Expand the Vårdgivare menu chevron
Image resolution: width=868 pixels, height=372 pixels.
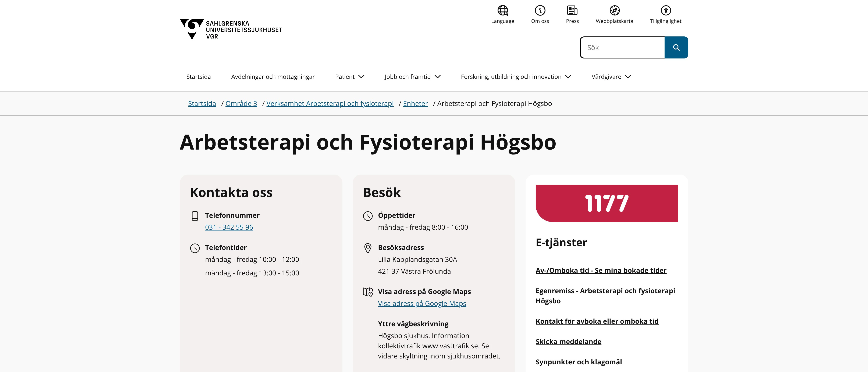pyautogui.click(x=628, y=76)
